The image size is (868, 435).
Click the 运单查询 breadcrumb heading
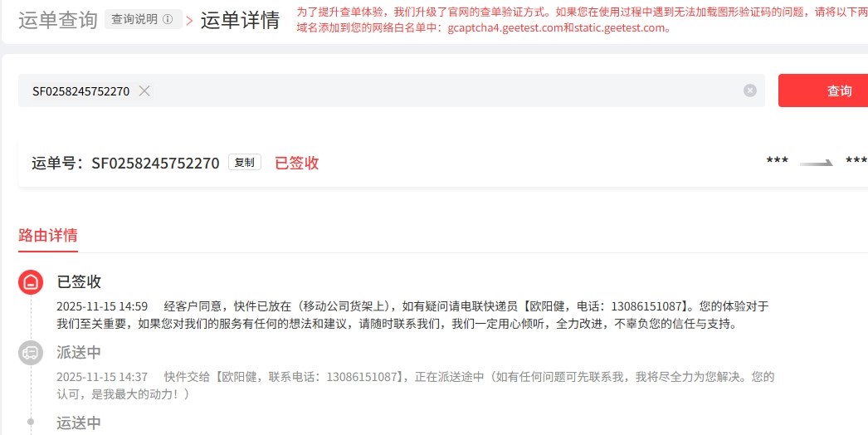tap(57, 21)
